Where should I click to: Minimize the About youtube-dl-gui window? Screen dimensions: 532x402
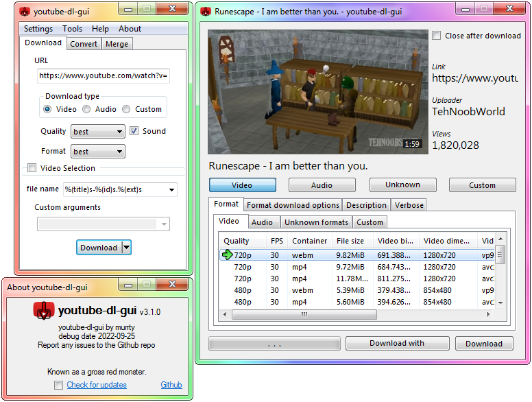[128, 285]
